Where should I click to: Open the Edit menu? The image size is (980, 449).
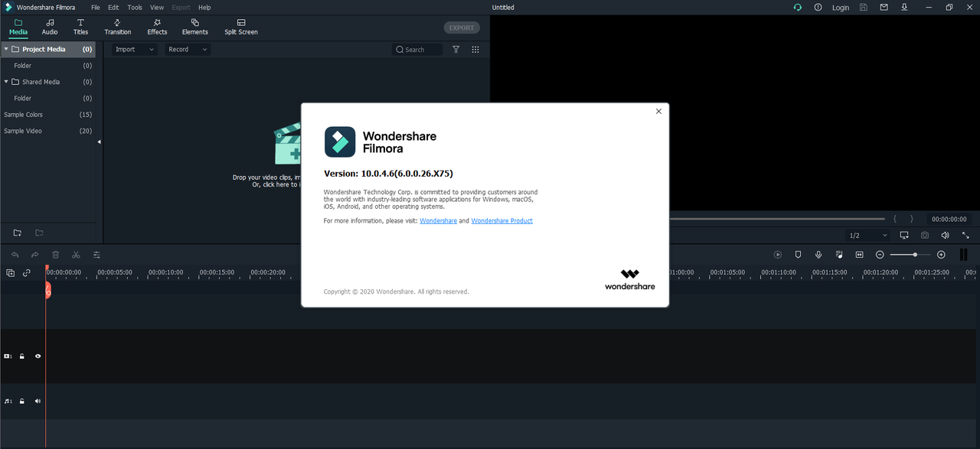pyautogui.click(x=113, y=8)
